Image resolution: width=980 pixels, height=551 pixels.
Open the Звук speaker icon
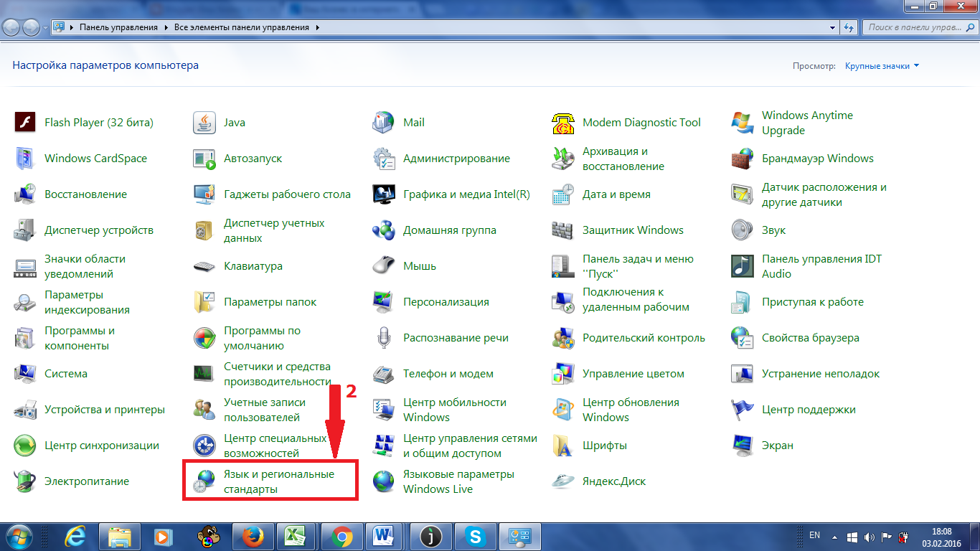coord(743,230)
